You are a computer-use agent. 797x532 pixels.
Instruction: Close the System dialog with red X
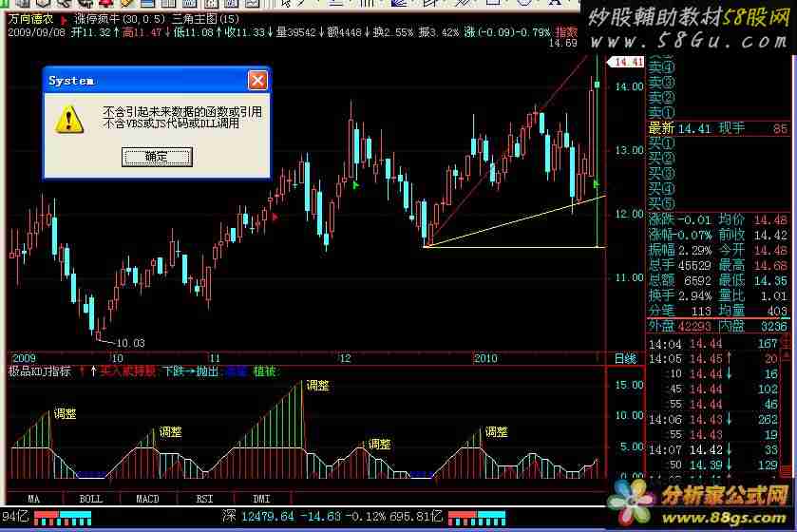(x=257, y=81)
